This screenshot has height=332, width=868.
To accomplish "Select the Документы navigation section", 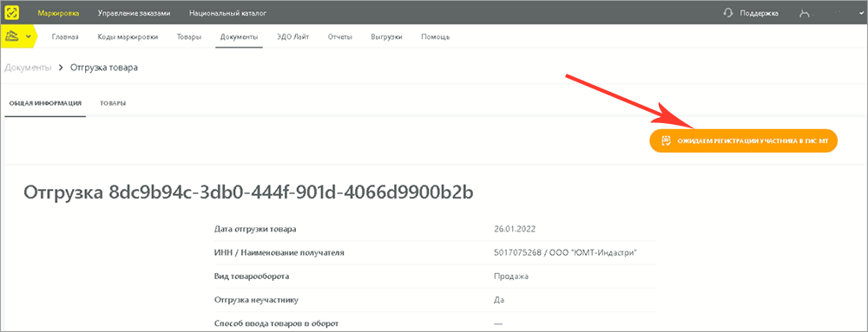I will click(240, 37).
